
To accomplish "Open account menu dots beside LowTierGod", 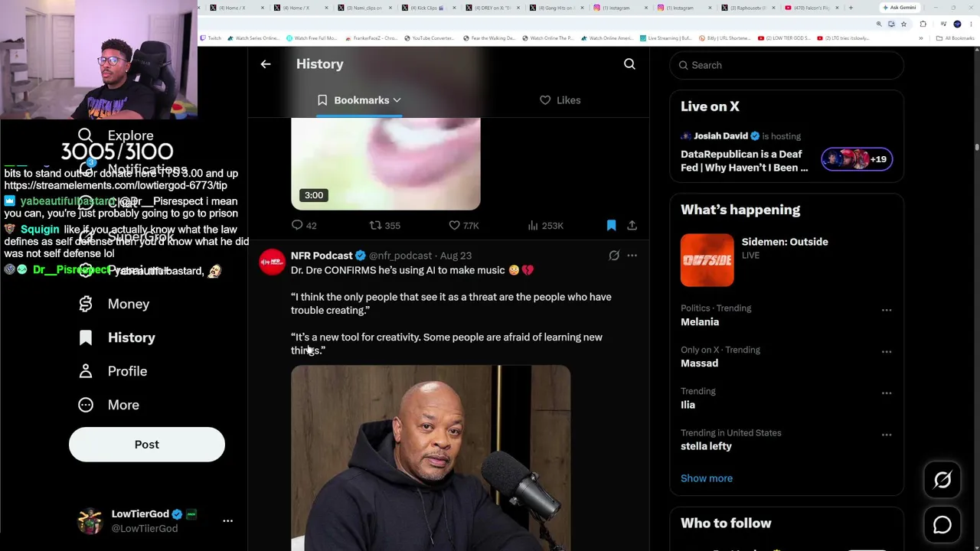I will 227,520.
